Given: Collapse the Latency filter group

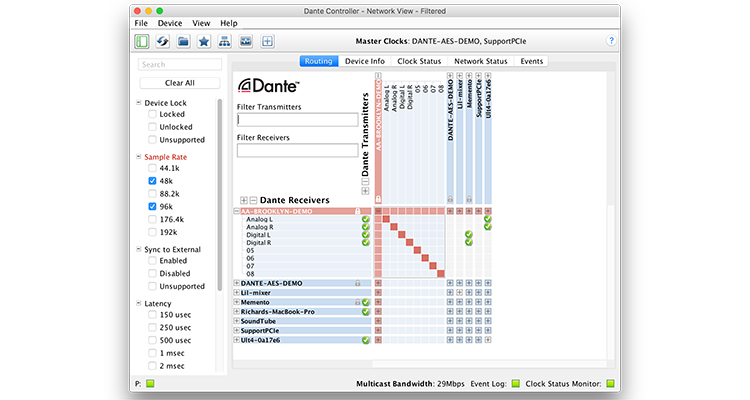Looking at the screenshot, I should point(139,303).
